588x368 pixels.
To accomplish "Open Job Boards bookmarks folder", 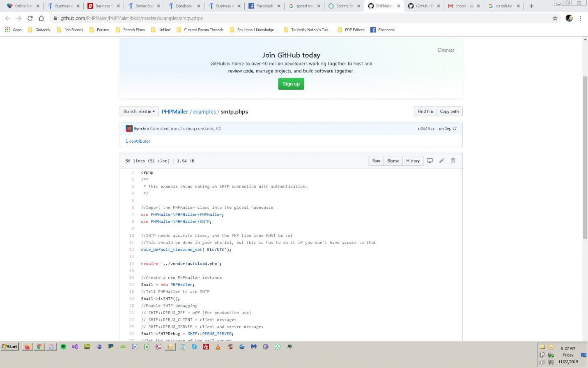I will pos(70,30).
